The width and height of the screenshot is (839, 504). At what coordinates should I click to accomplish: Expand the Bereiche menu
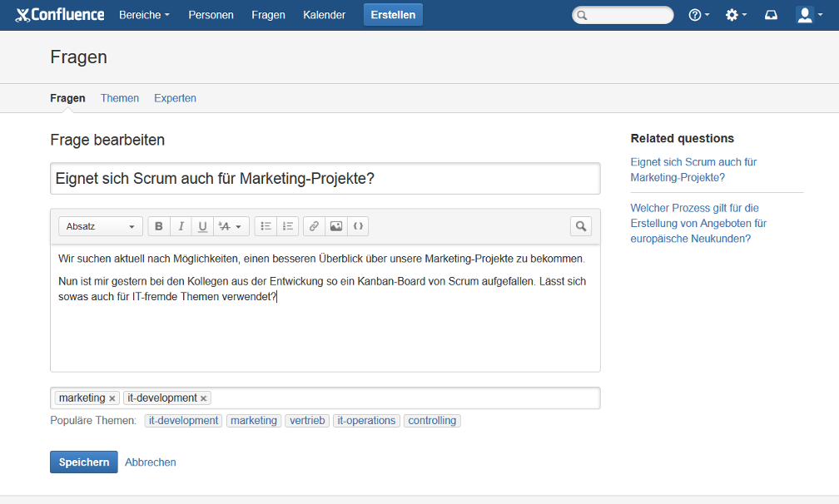tap(144, 15)
